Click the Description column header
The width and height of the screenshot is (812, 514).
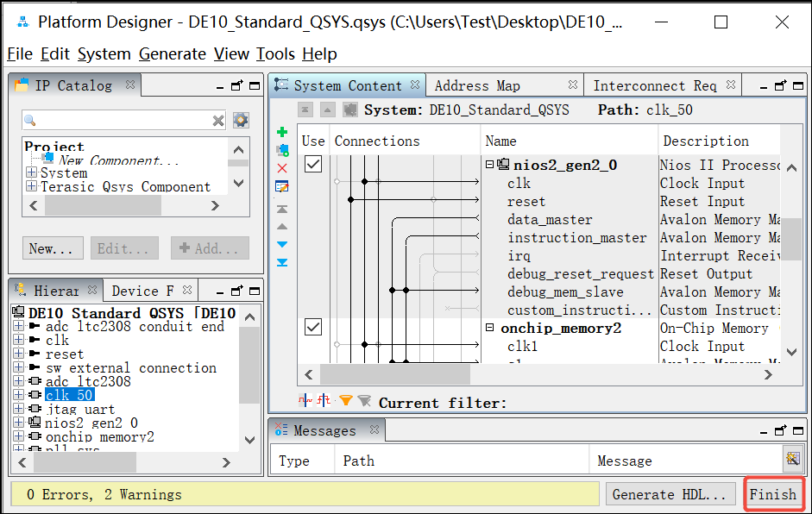(x=706, y=141)
